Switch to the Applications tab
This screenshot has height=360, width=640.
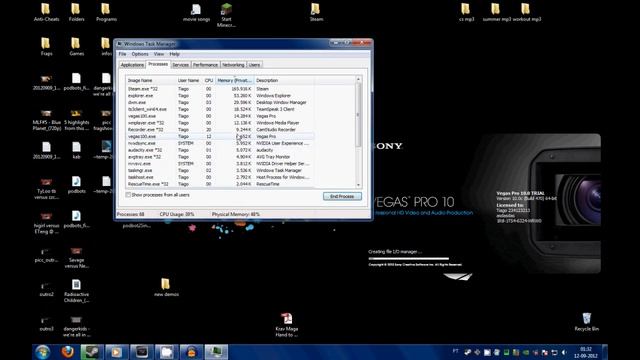coord(132,65)
